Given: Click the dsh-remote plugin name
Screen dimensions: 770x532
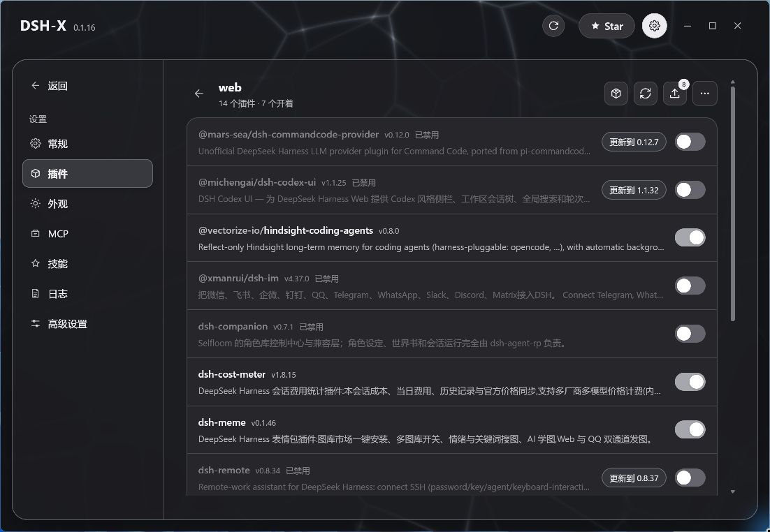Looking at the screenshot, I should [224, 470].
